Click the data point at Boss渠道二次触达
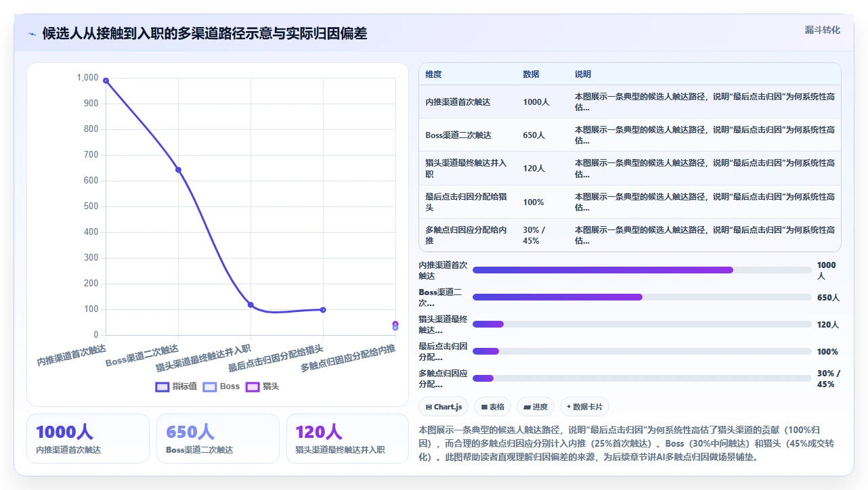 (x=178, y=170)
